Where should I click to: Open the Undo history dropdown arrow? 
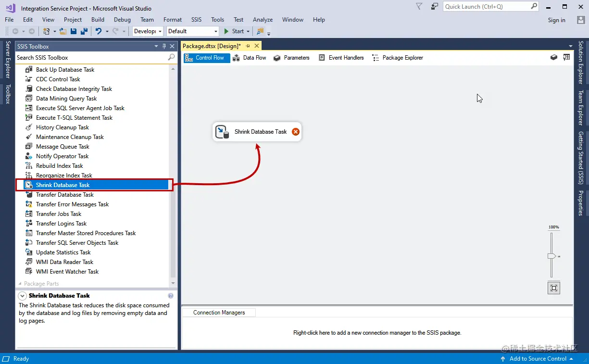(107, 31)
